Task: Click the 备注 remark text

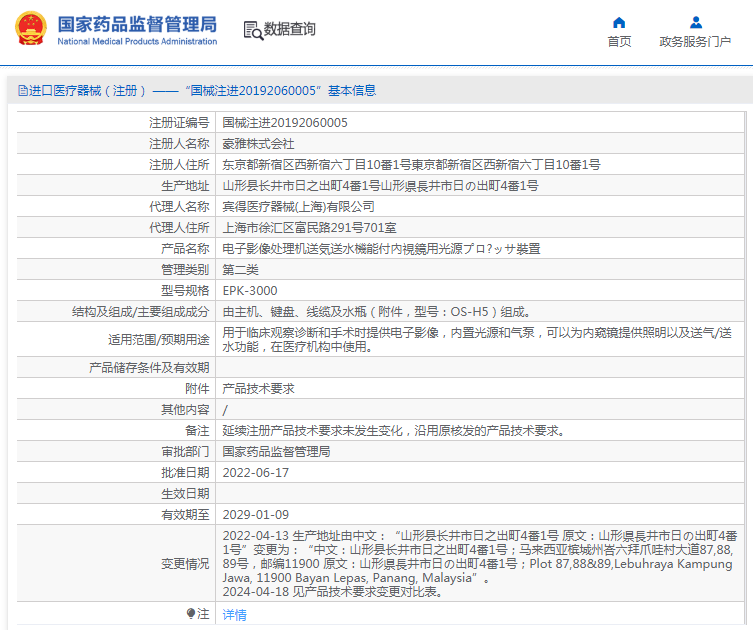Action: point(394,431)
